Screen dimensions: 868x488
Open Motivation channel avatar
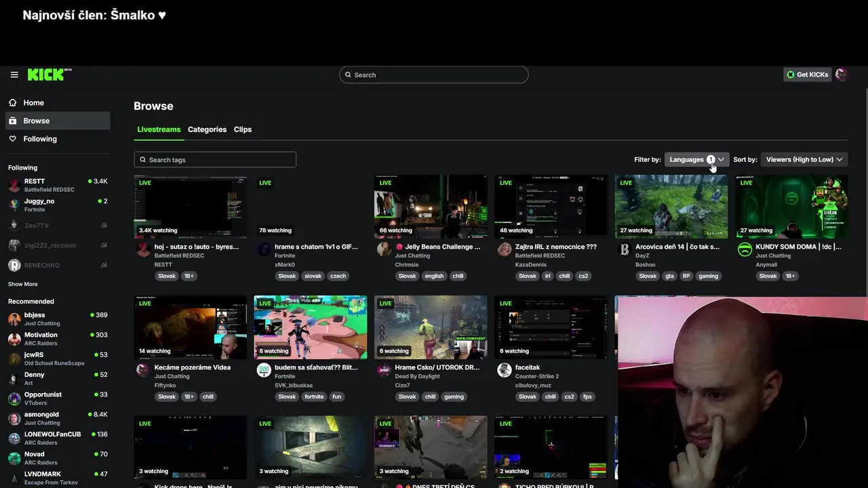(14, 339)
